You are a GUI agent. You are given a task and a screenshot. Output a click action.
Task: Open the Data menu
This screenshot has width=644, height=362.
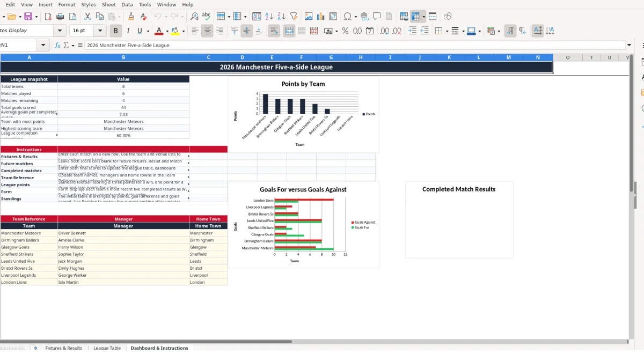coord(127,4)
